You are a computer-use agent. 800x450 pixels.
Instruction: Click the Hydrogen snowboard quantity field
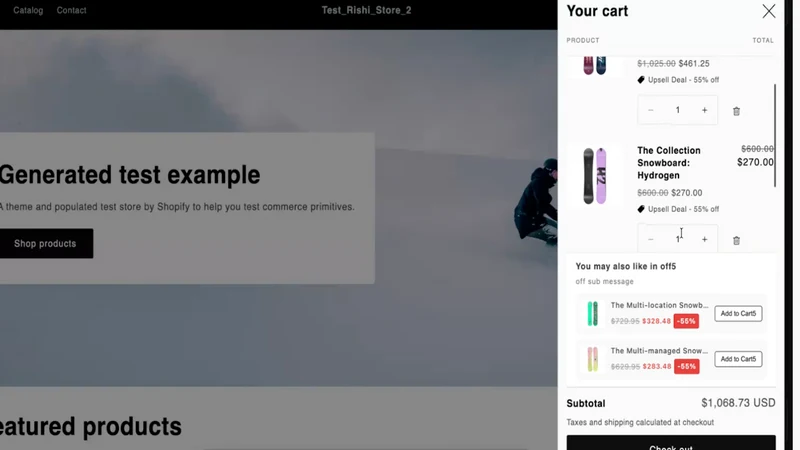(x=678, y=239)
